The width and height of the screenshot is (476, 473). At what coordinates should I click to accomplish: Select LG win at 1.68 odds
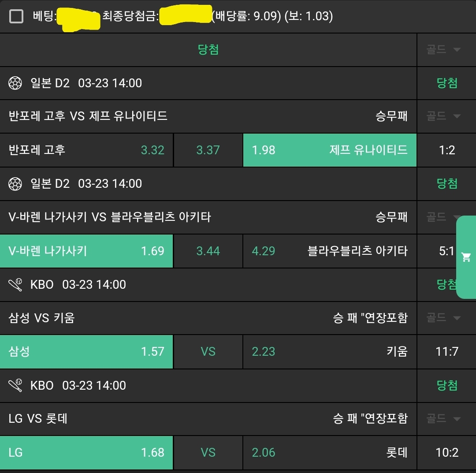(86, 452)
